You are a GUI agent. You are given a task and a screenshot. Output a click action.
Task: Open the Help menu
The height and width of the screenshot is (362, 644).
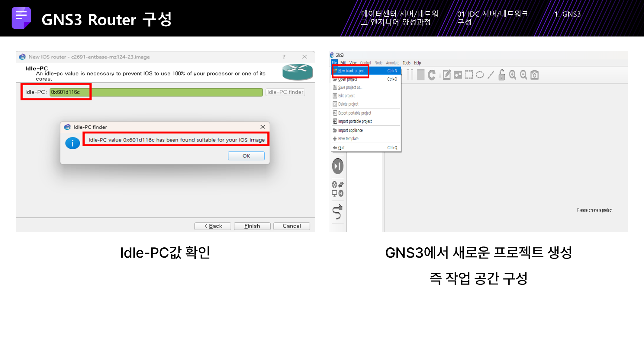[417, 63]
